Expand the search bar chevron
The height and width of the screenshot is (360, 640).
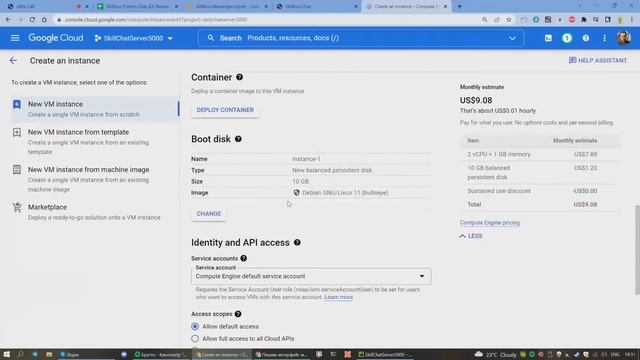coord(512,38)
